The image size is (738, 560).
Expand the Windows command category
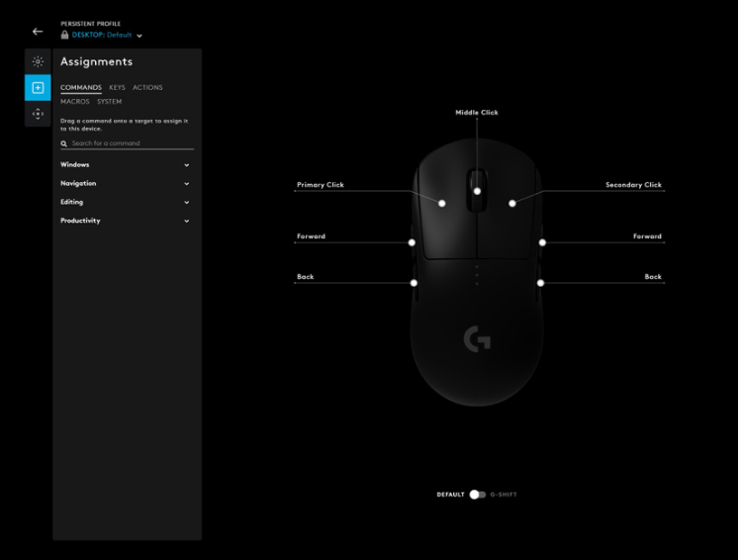pos(186,165)
